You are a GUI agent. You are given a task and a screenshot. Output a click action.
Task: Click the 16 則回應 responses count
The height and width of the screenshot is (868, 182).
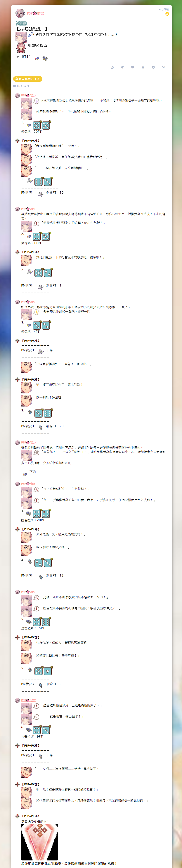[21, 86]
